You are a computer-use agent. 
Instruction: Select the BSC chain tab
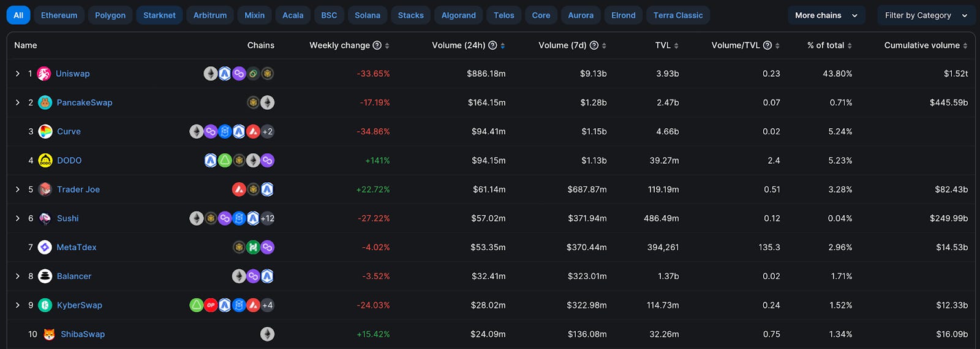click(x=329, y=15)
